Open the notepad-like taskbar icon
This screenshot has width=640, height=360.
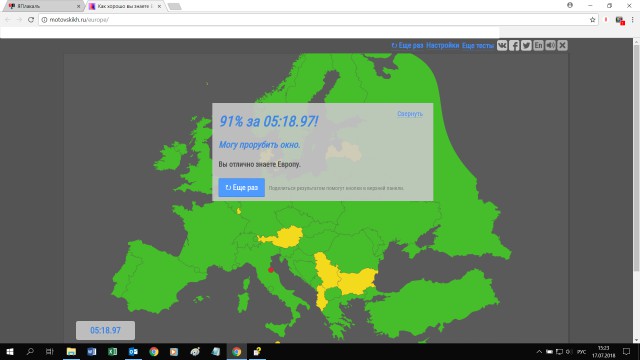(216, 351)
